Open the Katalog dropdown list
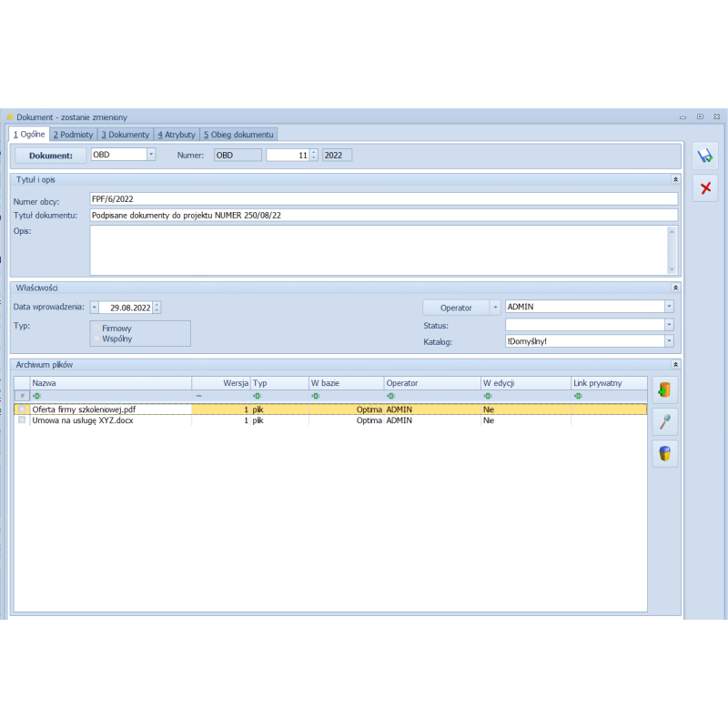This screenshot has width=728, height=728. (669, 341)
